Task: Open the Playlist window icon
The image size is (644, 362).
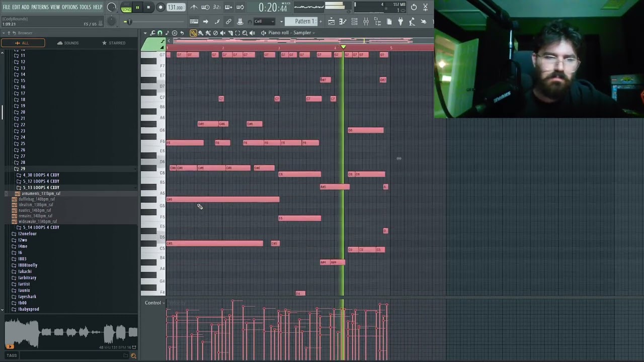Action: click(x=332, y=22)
